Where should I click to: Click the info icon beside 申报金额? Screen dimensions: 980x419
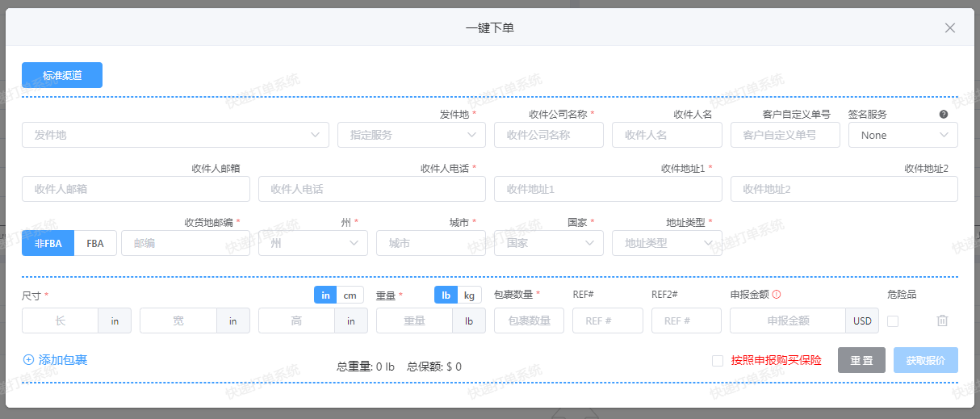pos(777,295)
